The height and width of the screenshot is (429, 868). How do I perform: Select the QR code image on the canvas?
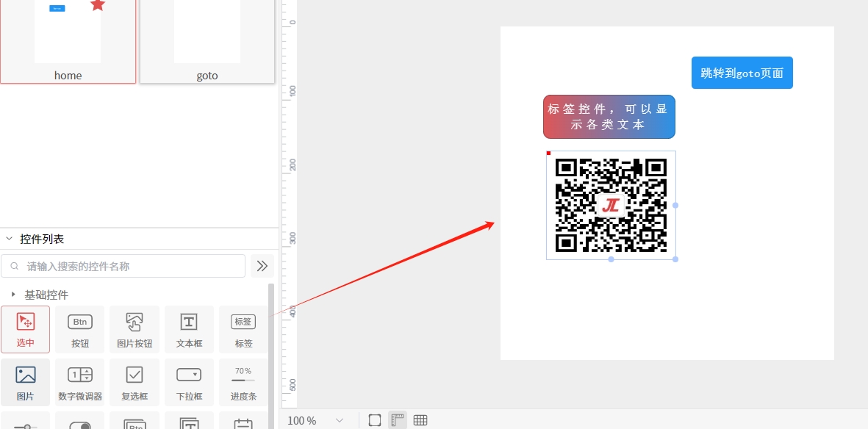pyautogui.click(x=611, y=205)
